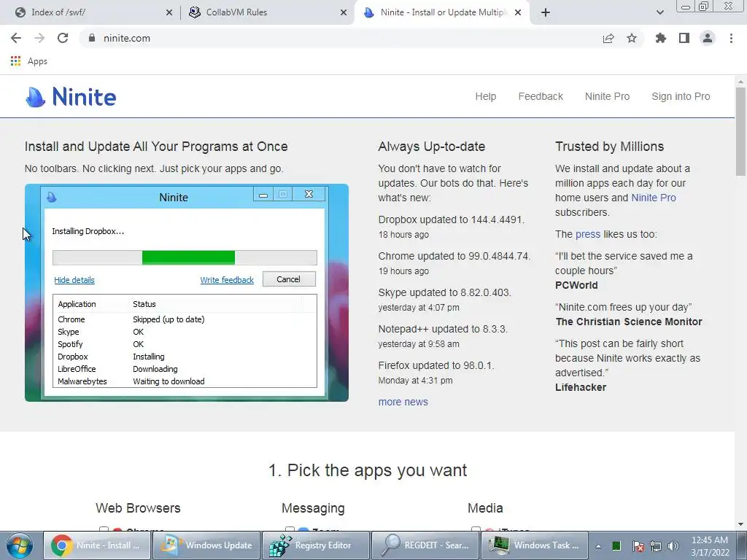This screenshot has width=747, height=560.
Task: Open Chrome's three-dot menu
Action: coord(731,38)
